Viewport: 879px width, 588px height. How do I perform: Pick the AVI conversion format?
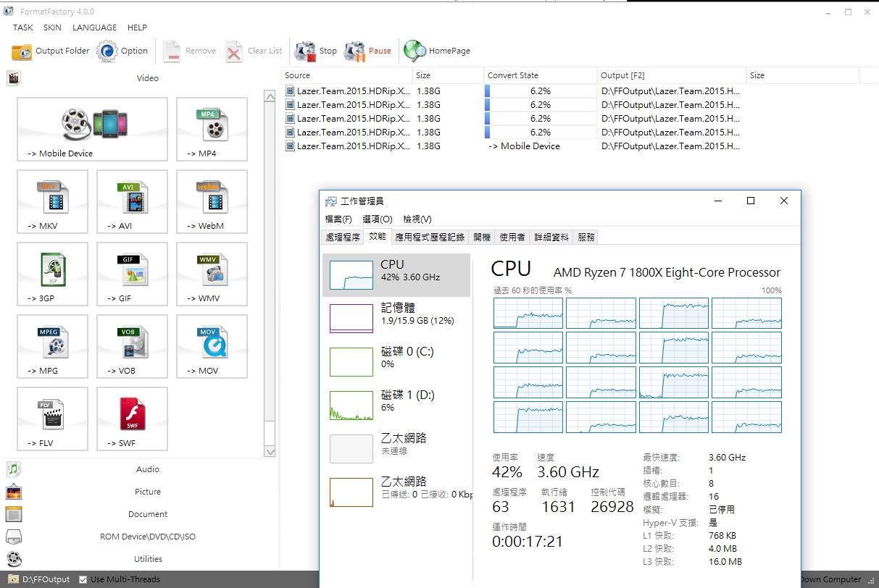132,202
